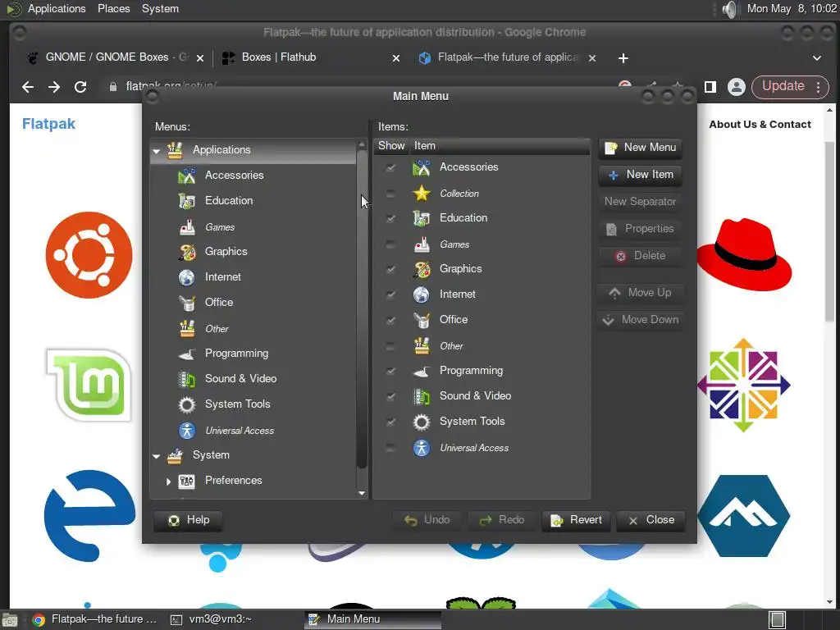The height and width of the screenshot is (630, 840).
Task: Uncheck Show for Office item
Action: (x=390, y=320)
